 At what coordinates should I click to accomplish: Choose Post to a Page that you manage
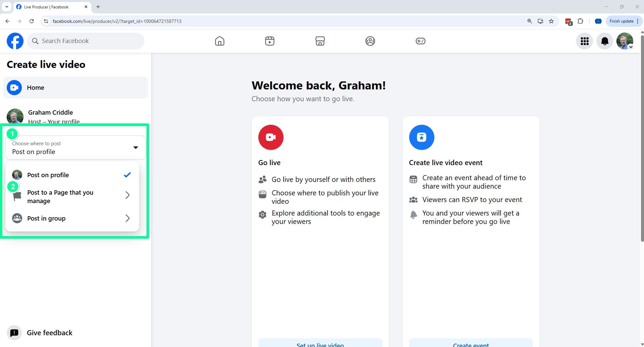click(x=72, y=197)
